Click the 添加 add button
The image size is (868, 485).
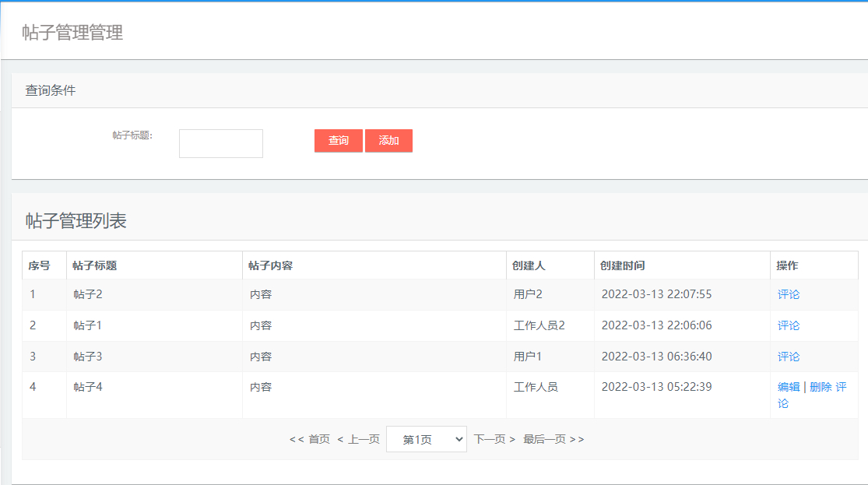(x=388, y=141)
